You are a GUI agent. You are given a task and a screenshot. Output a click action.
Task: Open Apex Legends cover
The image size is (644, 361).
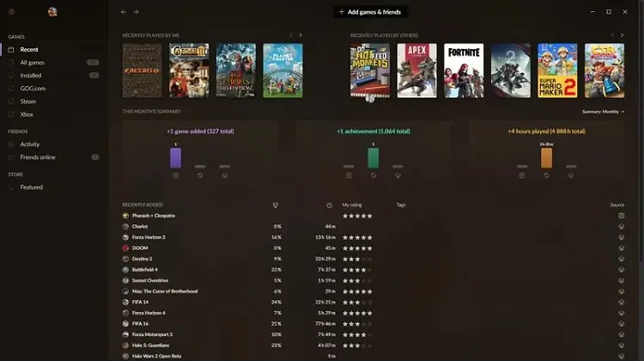tap(416, 70)
